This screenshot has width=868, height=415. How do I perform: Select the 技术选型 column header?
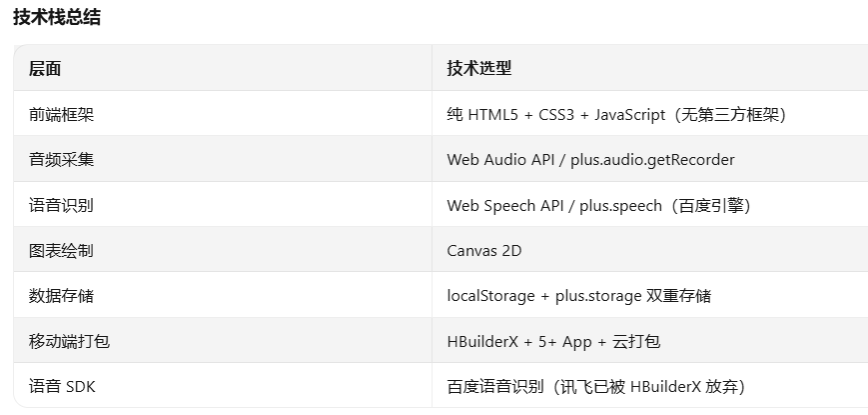(x=479, y=68)
